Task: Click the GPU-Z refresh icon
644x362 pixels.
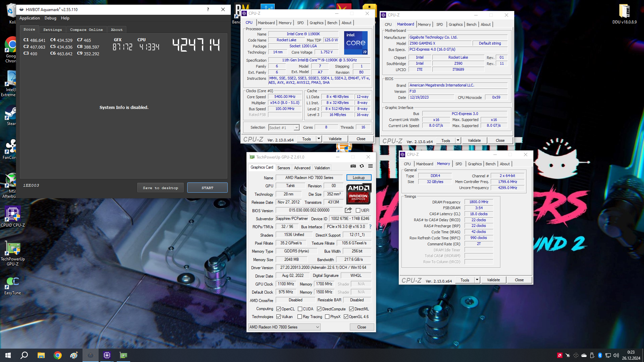Action: pyautogui.click(x=362, y=166)
